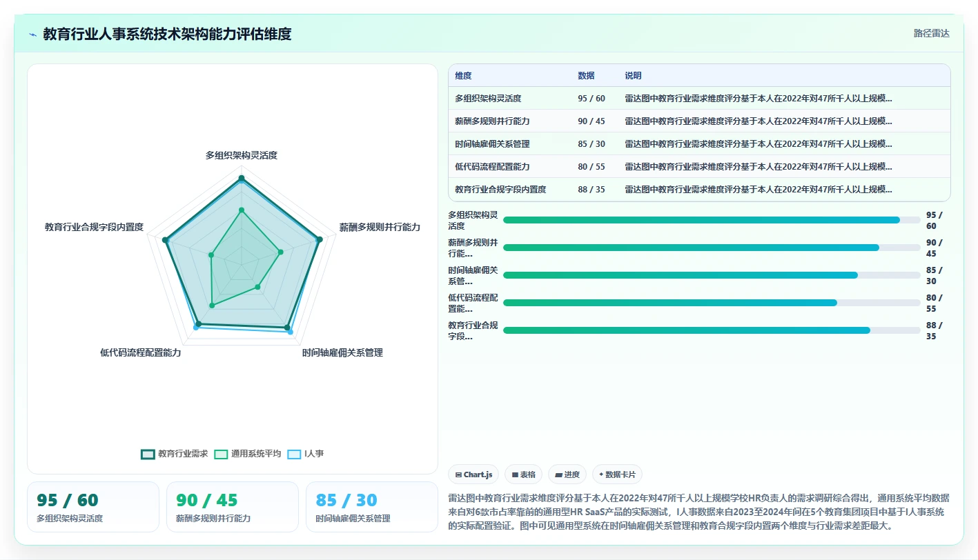Toggle the 通用系统平均 legend item
The width and height of the screenshot is (978, 560).
(248, 454)
